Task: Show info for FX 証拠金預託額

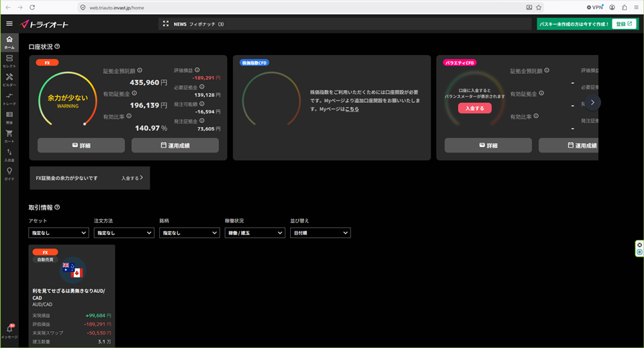Action: [x=140, y=71]
